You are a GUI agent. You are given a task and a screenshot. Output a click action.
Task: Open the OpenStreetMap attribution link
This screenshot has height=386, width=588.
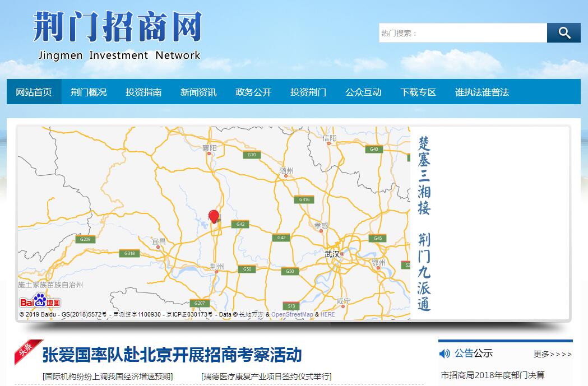pos(292,315)
